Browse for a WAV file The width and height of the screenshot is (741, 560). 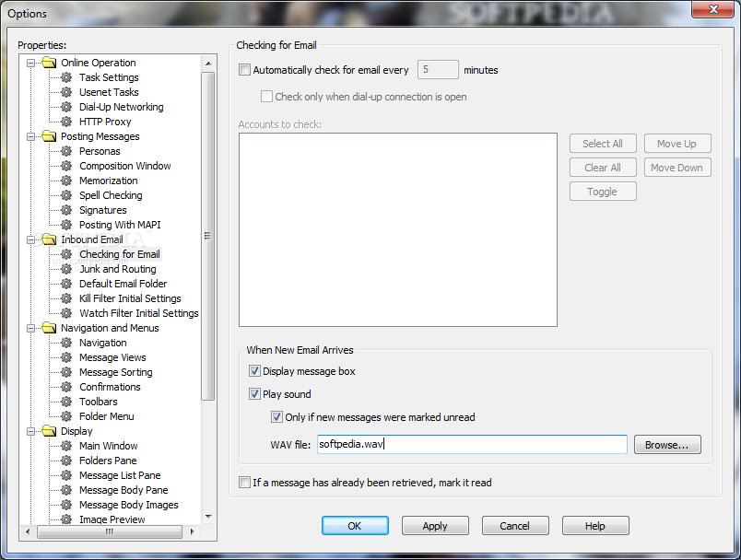667,445
